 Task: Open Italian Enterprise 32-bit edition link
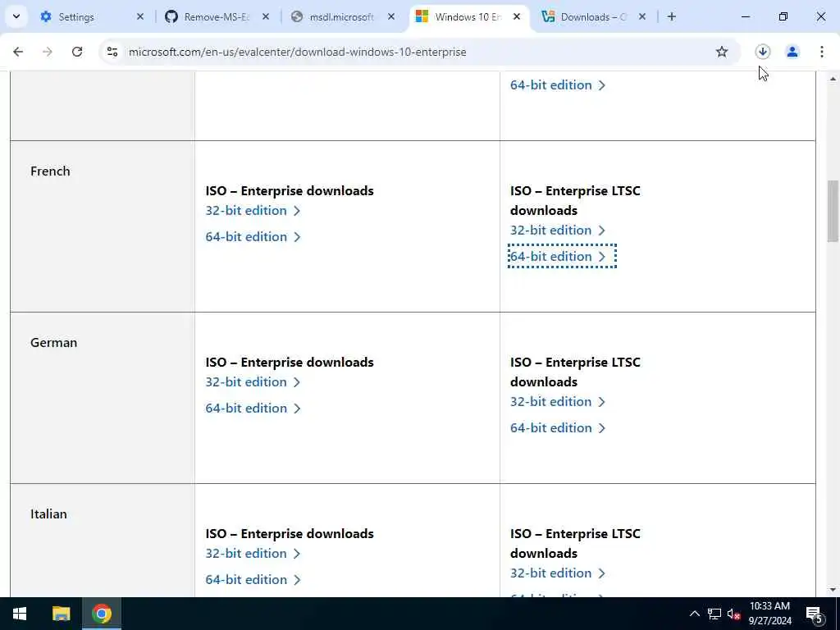tap(253, 554)
